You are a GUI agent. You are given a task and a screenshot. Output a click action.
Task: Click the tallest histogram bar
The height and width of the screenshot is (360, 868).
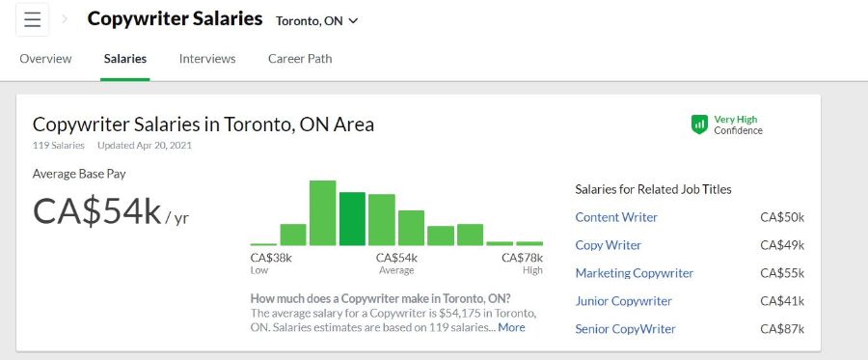coord(323,213)
